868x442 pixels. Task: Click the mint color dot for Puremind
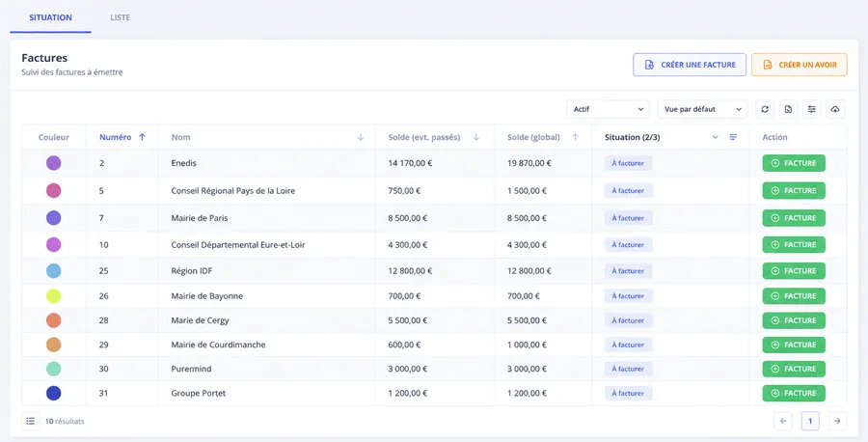click(54, 369)
